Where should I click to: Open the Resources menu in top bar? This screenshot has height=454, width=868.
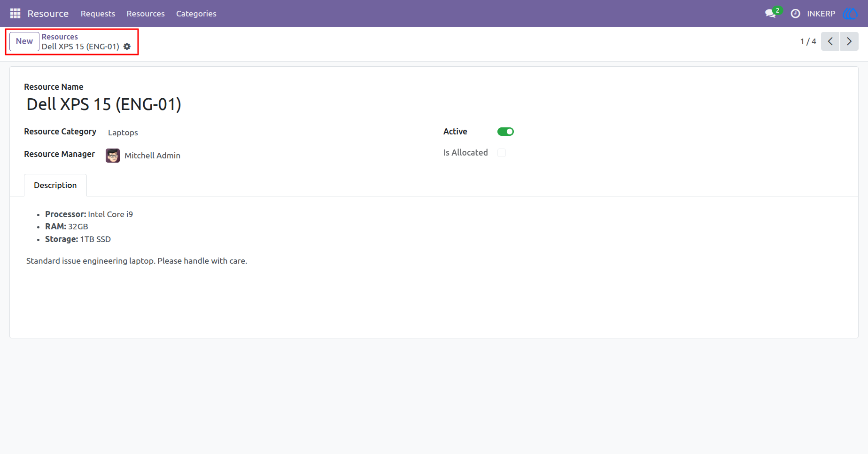(146, 14)
